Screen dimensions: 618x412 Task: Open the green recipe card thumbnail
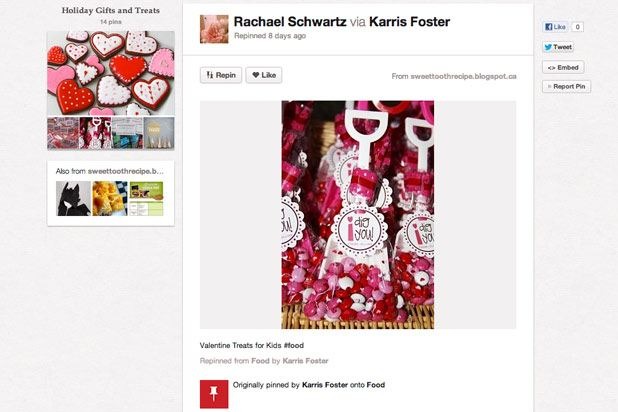[146, 198]
